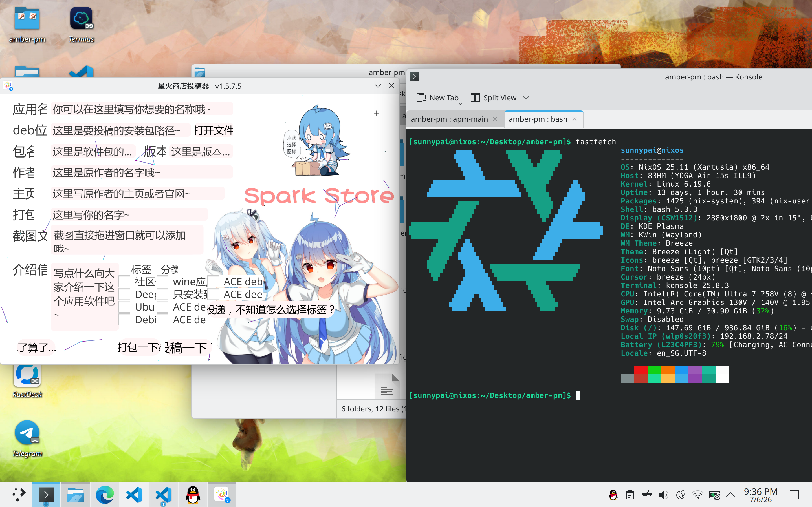This screenshot has width=812, height=507.
Task: Click the plus icon in submitter window
Action: tap(377, 113)
